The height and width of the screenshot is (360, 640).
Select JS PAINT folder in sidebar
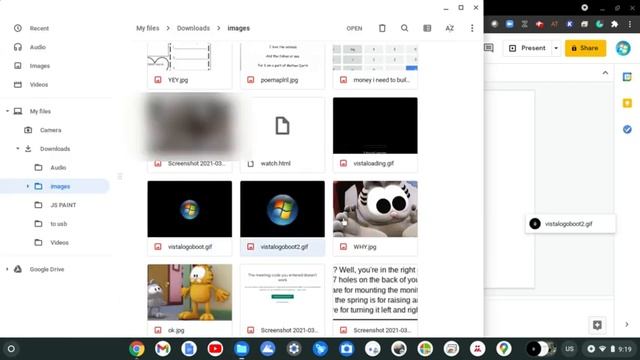click(x=63, y=205)
